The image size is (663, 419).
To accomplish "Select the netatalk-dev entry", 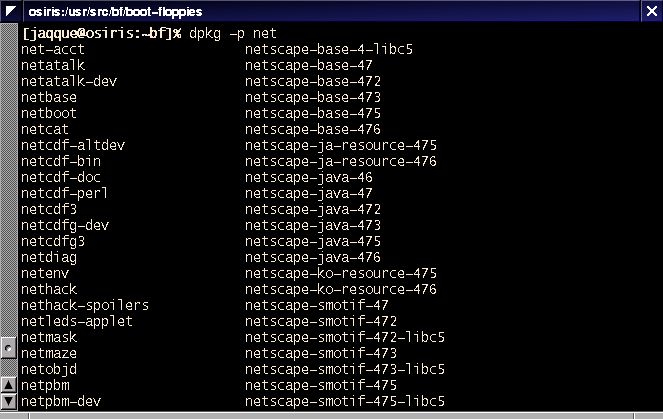I will click(69, 81).
